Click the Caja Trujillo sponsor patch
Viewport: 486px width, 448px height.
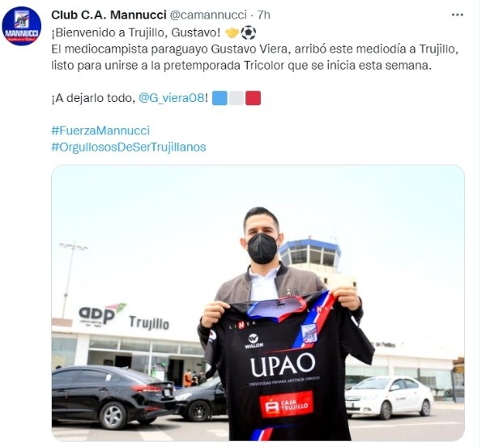pos(286,404)
